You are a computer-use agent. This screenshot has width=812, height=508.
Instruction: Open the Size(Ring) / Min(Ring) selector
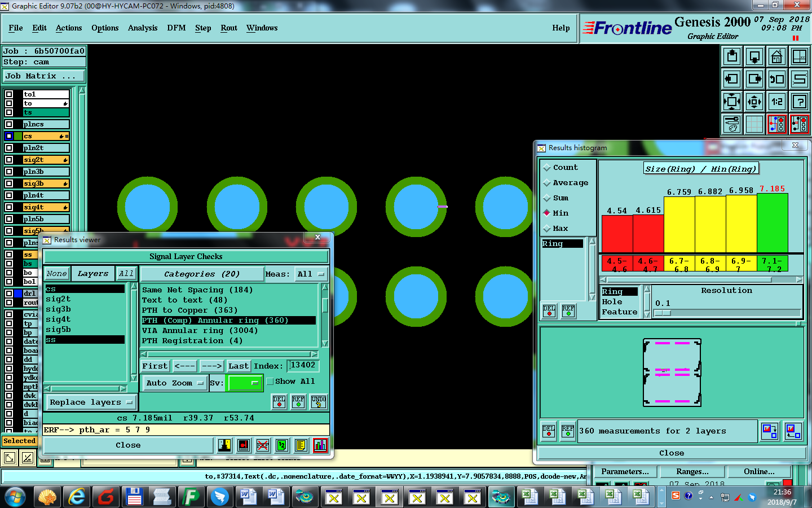pos(701,169)
